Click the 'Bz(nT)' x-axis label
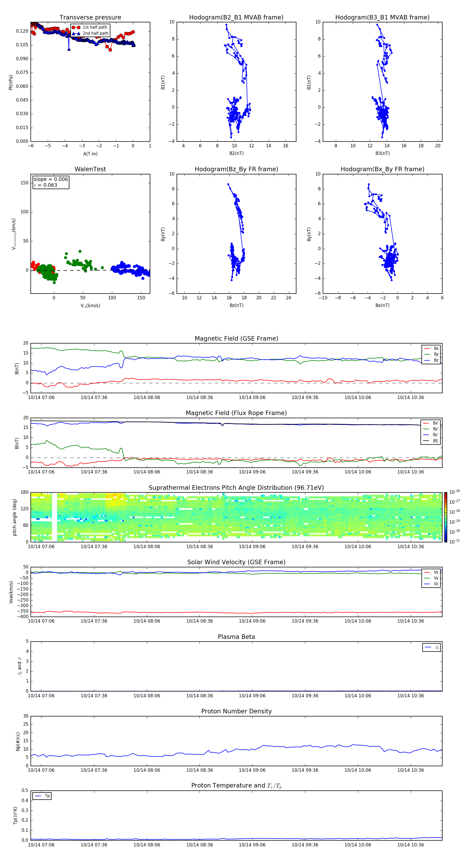 tap(236, 305)
